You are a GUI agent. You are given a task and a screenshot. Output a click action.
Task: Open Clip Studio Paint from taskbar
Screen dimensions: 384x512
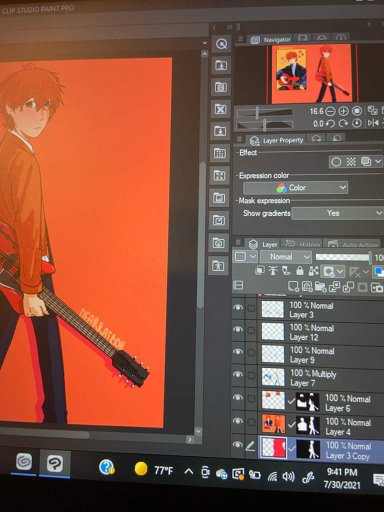pos(55,463)
